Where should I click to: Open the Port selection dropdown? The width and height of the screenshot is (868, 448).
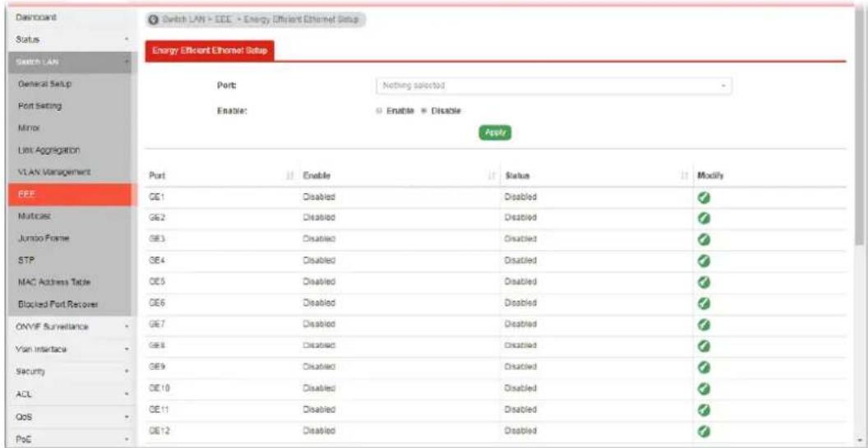[x=553, y=86]
